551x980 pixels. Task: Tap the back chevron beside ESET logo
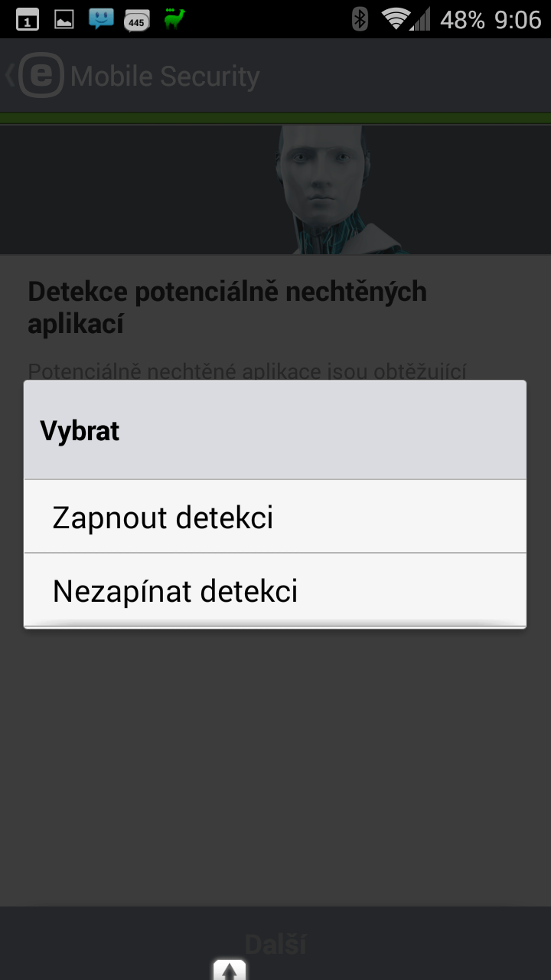click(9, 77)
